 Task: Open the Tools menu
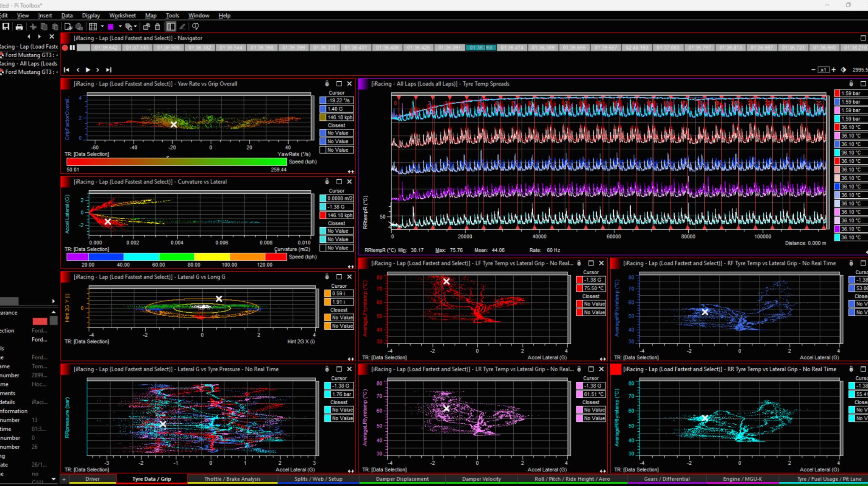click(x=172, y=15)
